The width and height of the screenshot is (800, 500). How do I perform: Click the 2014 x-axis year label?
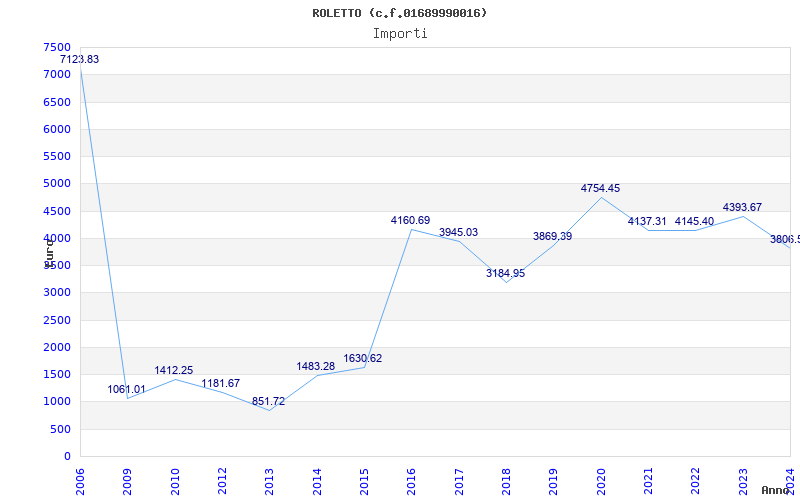coord(317,481)
